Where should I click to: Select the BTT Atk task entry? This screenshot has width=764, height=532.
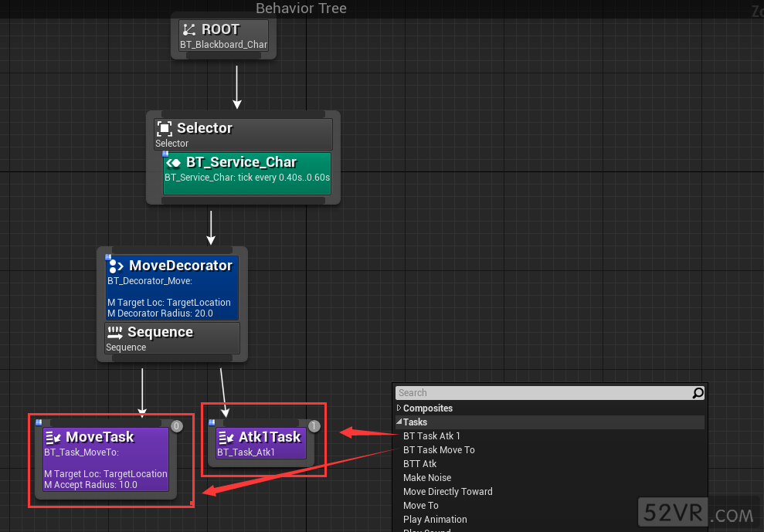(x=420, y=464)
